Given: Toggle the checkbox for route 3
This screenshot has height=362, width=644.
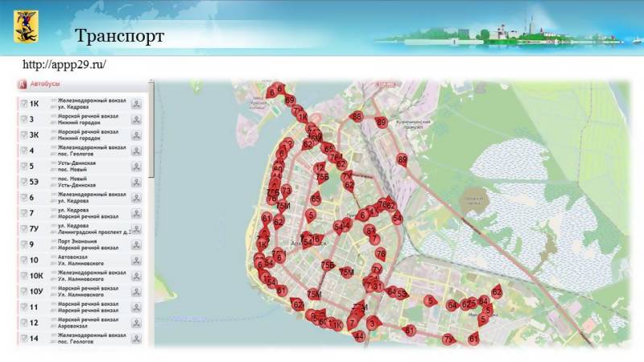Looking at the screenshot, I should point(23,119).
